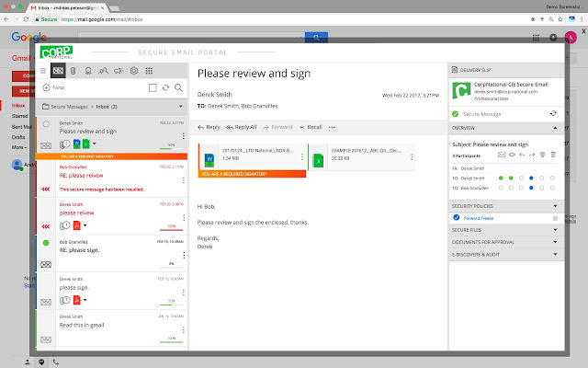
Task: Collapse the Overview section
Action: [555, 128]
